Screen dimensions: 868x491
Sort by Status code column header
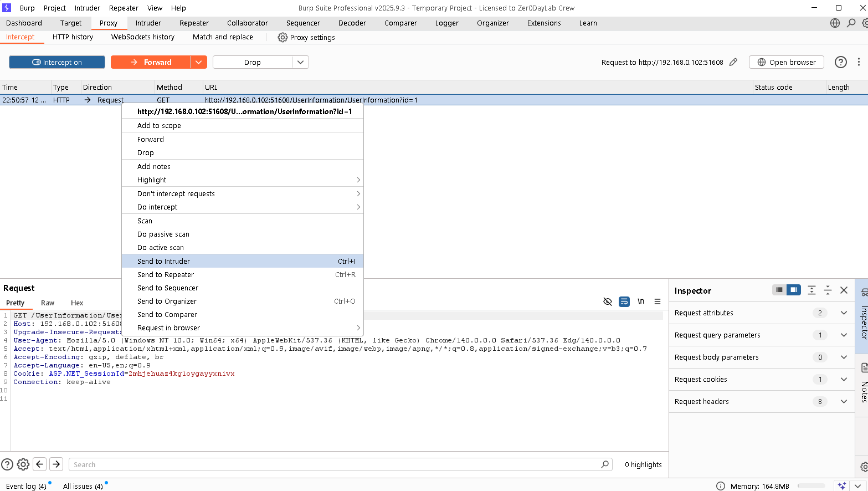tap(789, 87)
